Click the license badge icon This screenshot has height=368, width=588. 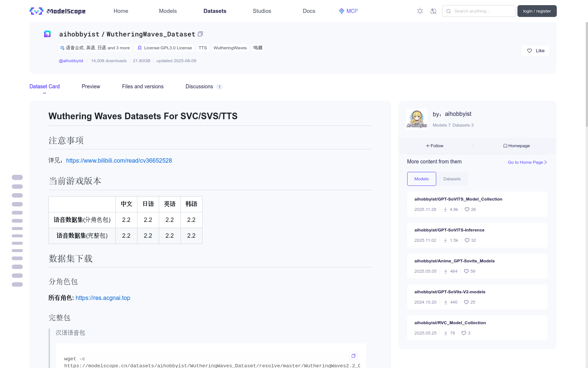pos(140,48)
